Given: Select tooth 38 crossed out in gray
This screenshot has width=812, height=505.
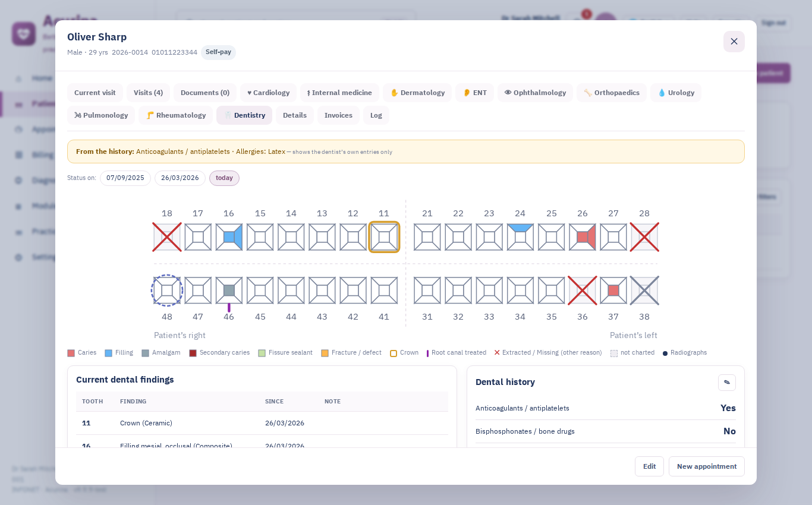Looking at the screenshot, I should 644,291.
